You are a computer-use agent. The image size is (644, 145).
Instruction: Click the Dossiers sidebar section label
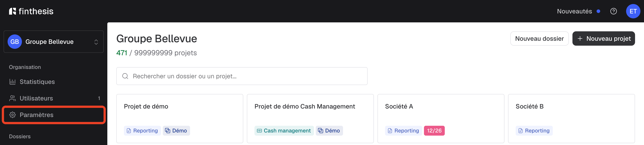click(x=20, y=136)
